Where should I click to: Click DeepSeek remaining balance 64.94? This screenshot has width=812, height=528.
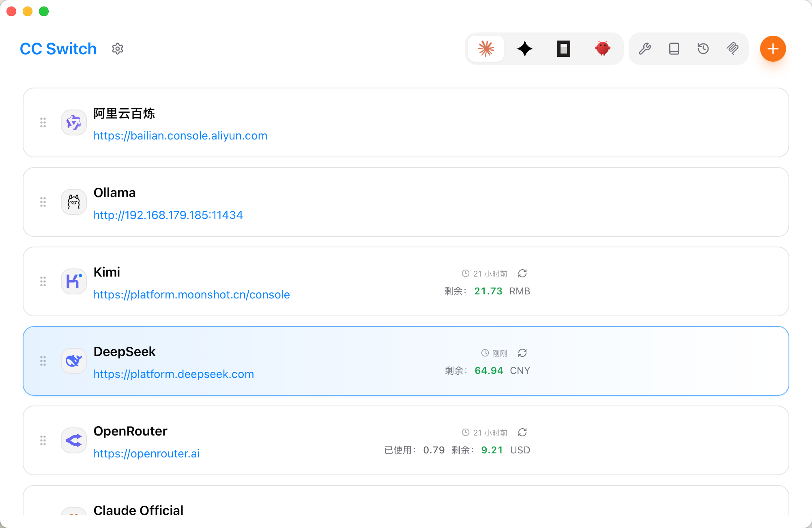coord(489,371)
